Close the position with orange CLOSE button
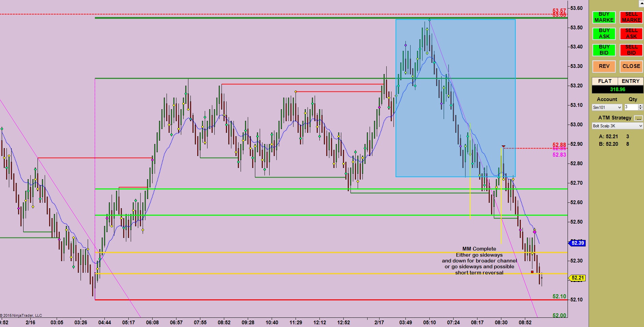This screenshot has width=644, height=327. 631,66
